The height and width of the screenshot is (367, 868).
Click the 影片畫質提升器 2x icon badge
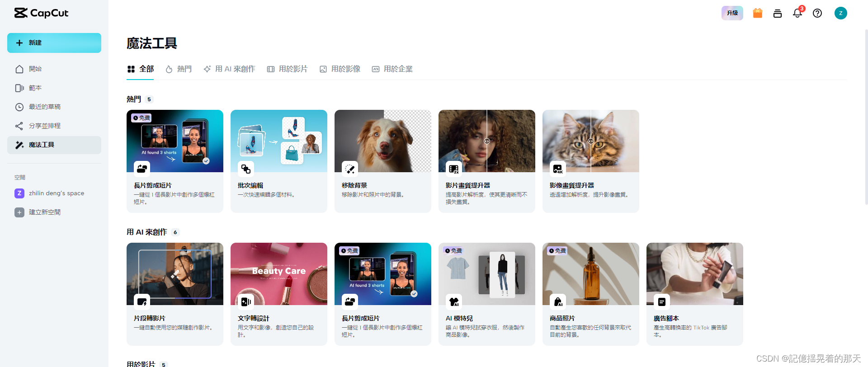click(x=454, y=169)
